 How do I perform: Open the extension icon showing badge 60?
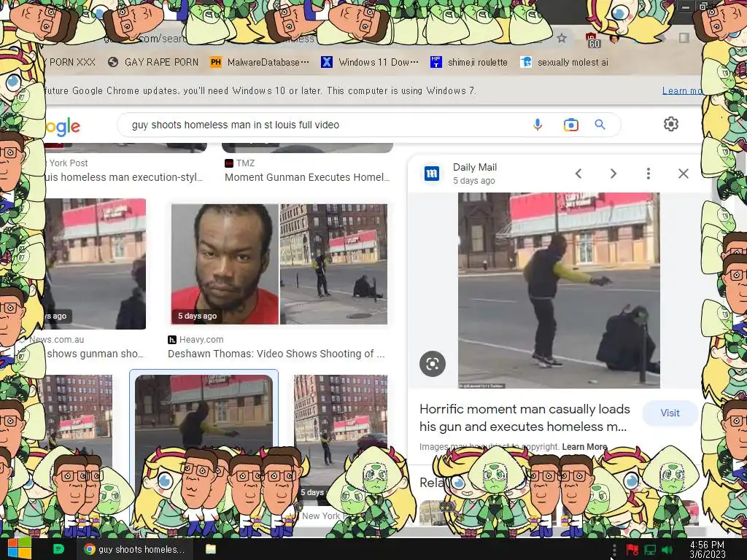[592, 40]
